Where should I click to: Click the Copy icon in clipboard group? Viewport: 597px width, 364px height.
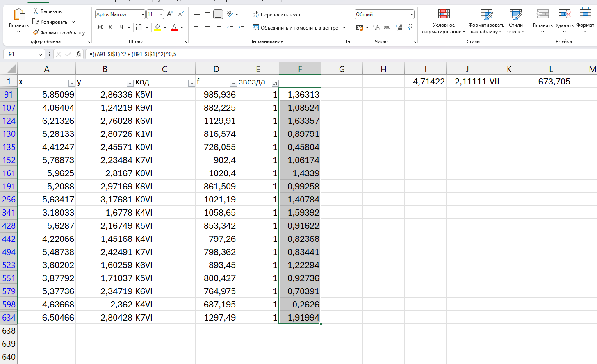point(36,22)
